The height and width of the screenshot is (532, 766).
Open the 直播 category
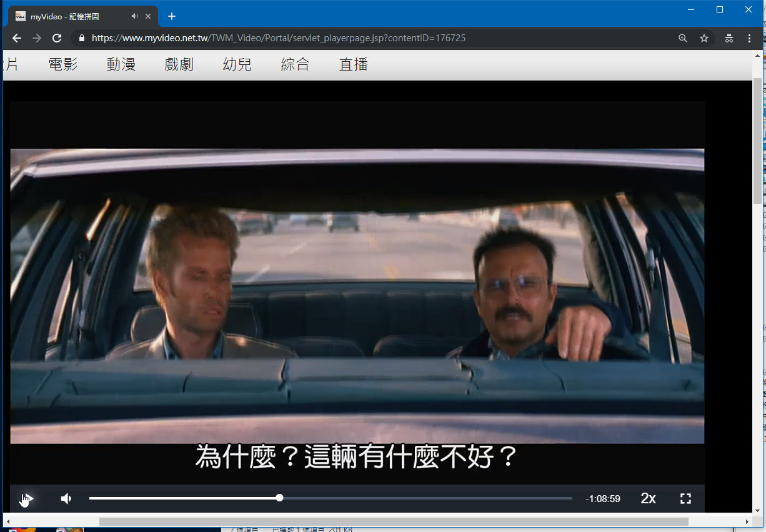354,64
